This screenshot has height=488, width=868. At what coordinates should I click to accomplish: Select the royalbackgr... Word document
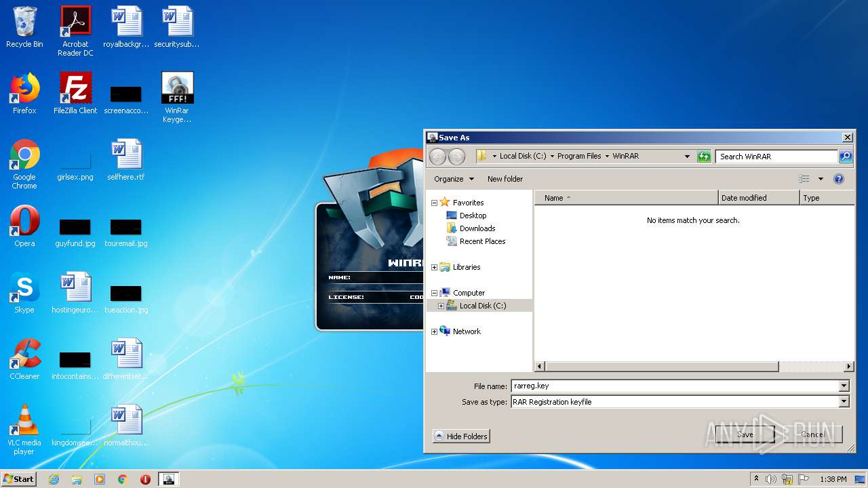126,28
